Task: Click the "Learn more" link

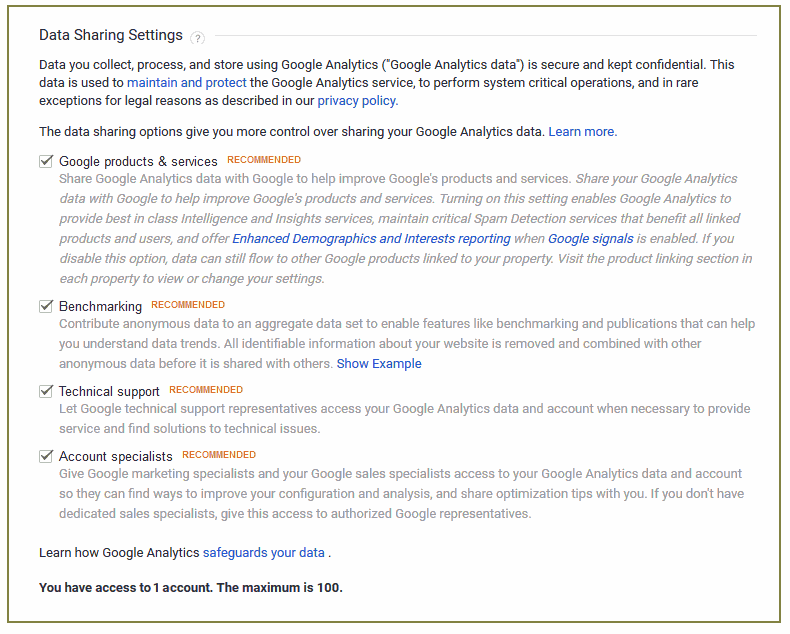Action: pyautogui.click(x=581, y=132)
